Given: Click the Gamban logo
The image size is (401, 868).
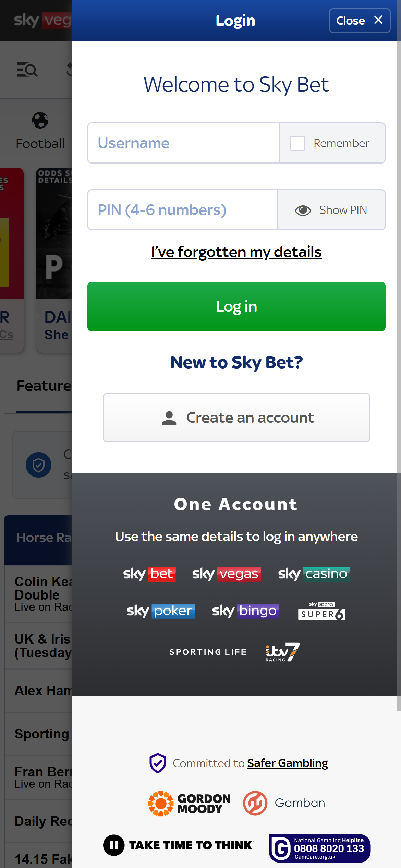Looking at the screenshot, I should [x=284, y=803].
